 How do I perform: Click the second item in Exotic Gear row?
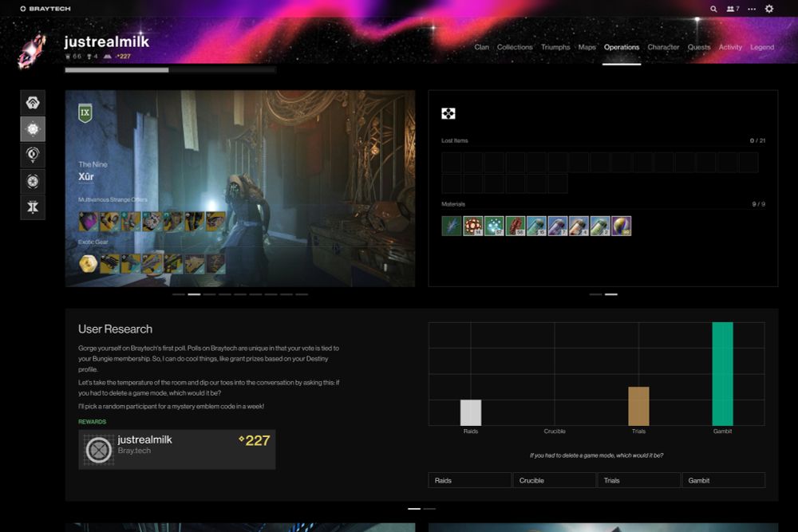(x=109, y=263)
